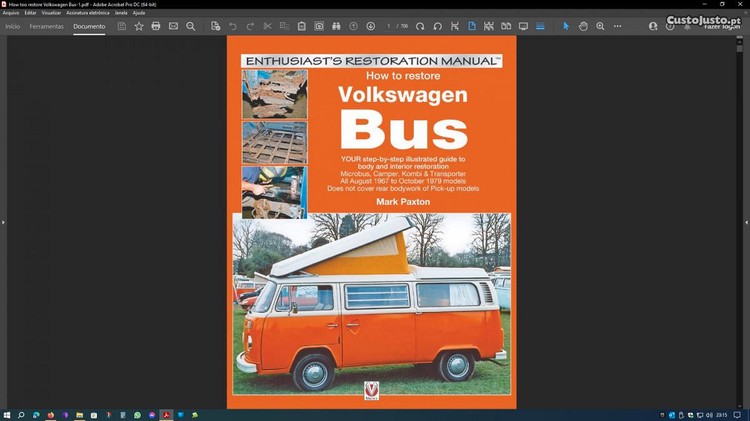Toggle scrolling mode view

[489, 26]
